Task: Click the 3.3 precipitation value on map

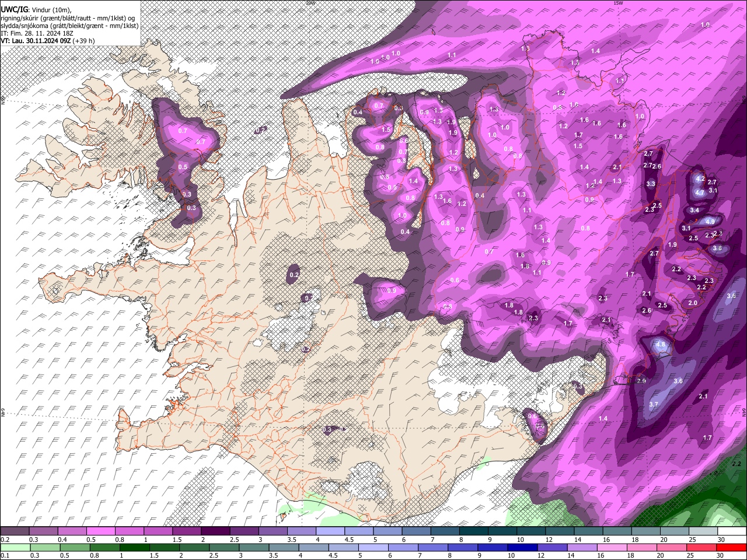Action: click(x=651, y=184)
